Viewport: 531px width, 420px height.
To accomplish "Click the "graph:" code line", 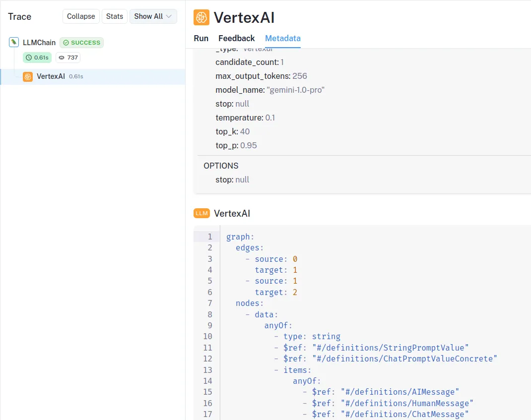I will click(x=240, y=237).
